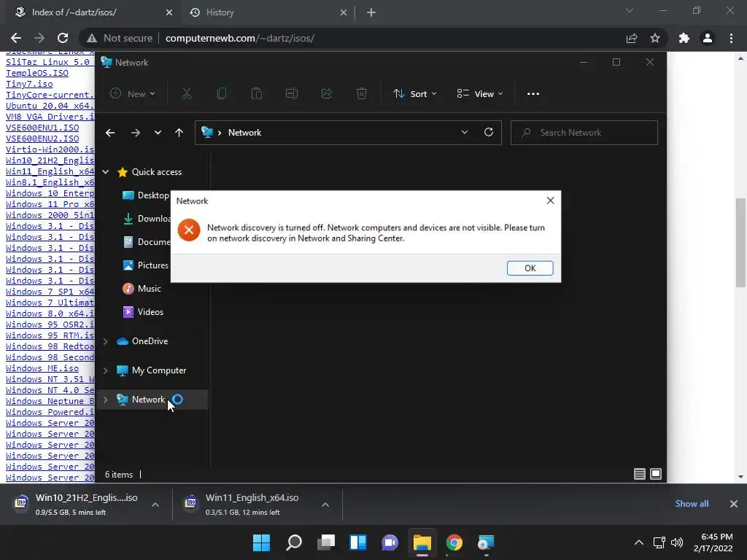Screen dimensions: 747x560
Task: Open Pictures in Quick access
Action: pyautogui.click(x=146, y=265)
